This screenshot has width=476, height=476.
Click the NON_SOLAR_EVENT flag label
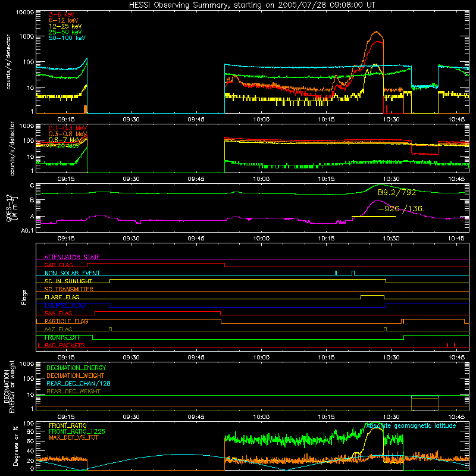(x=72, y=273)
